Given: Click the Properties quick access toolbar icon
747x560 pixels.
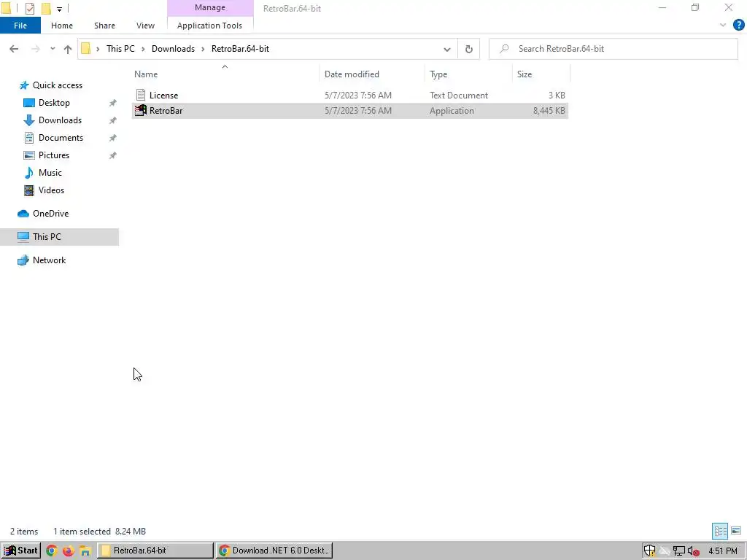Looking at the screenshot, I should (x=30, y=8).
